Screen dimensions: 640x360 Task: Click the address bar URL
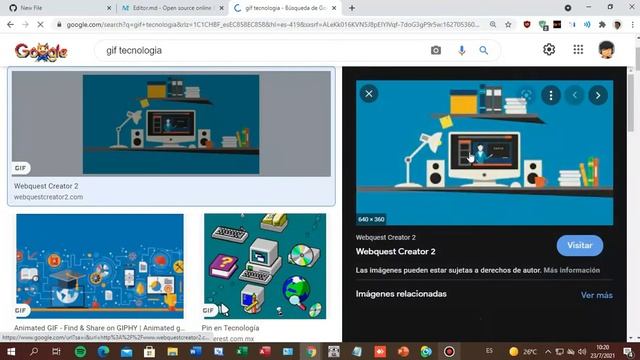click(273, 24)
